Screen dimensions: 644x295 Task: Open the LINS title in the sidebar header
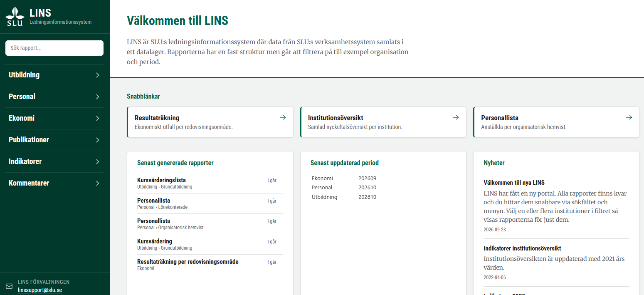pos(40,13)
